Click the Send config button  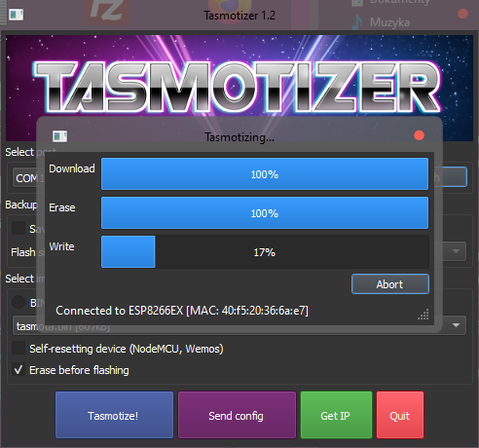point(237,415)
